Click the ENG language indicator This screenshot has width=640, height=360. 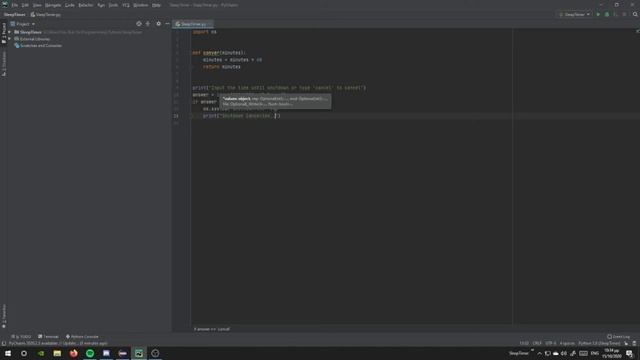595,353
